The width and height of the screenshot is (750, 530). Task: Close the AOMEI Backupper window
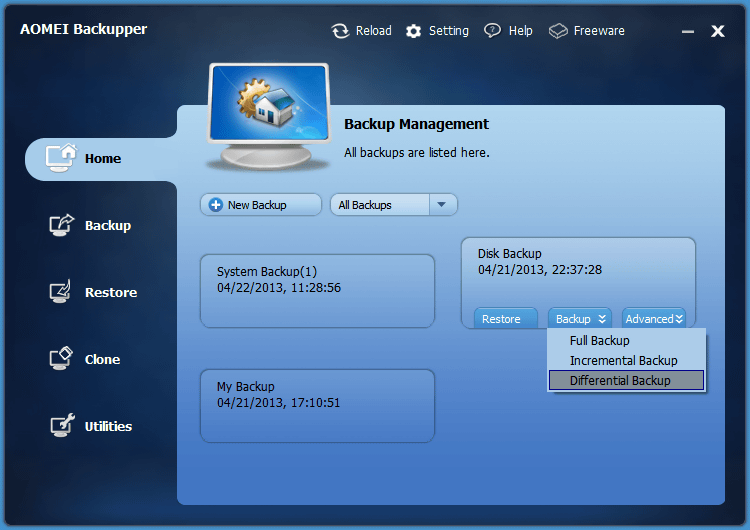coord(717,31)
